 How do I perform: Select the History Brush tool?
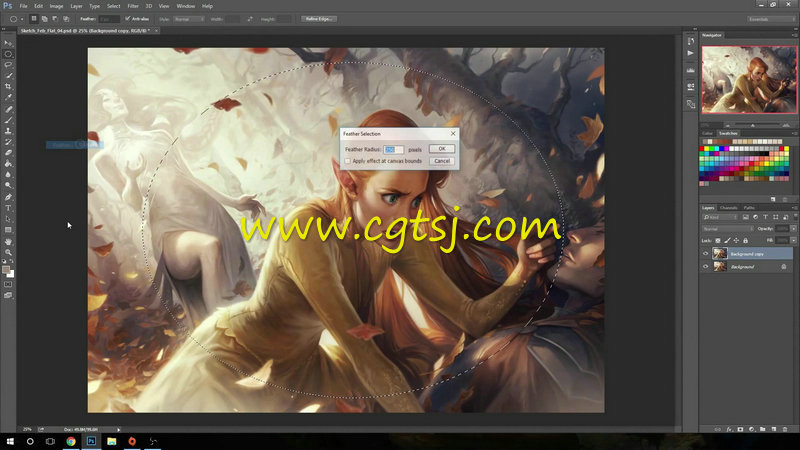click(x=8, y=142)
